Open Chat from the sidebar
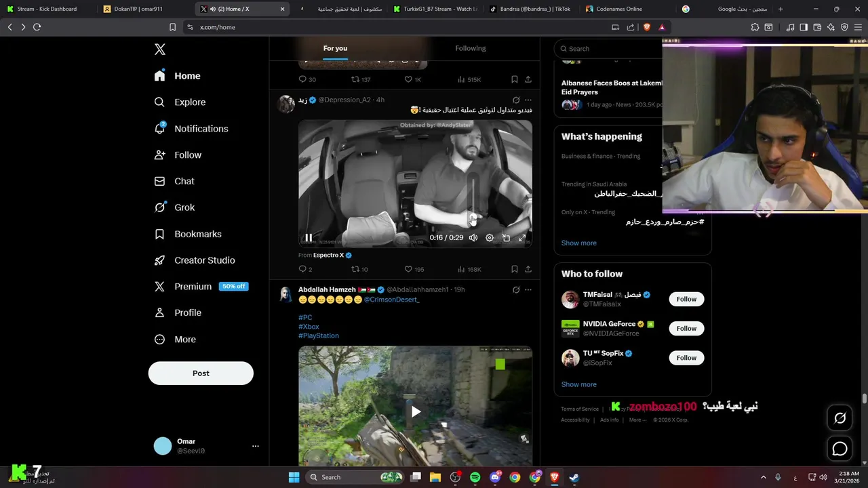The width and height of the screenshot is (868, 488). coord(174,182)
